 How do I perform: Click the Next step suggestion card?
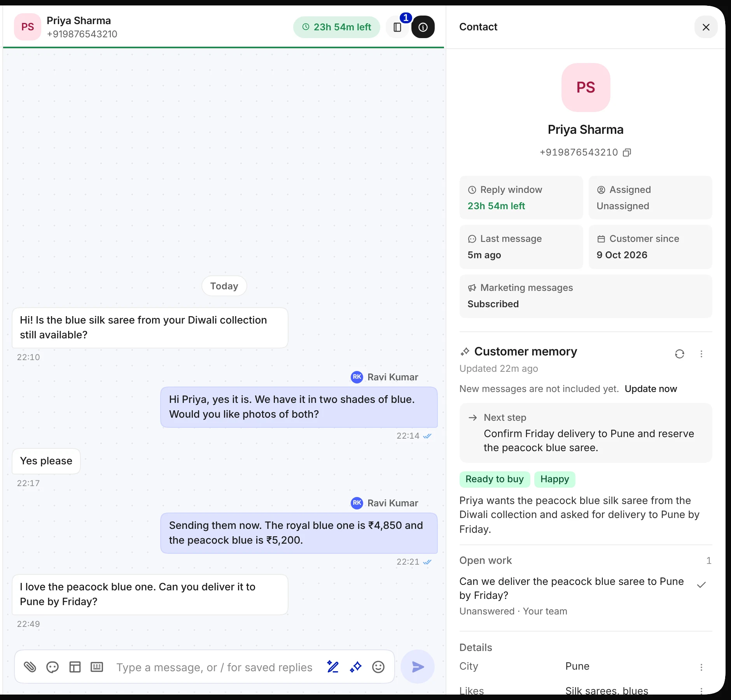coord(586,432)
